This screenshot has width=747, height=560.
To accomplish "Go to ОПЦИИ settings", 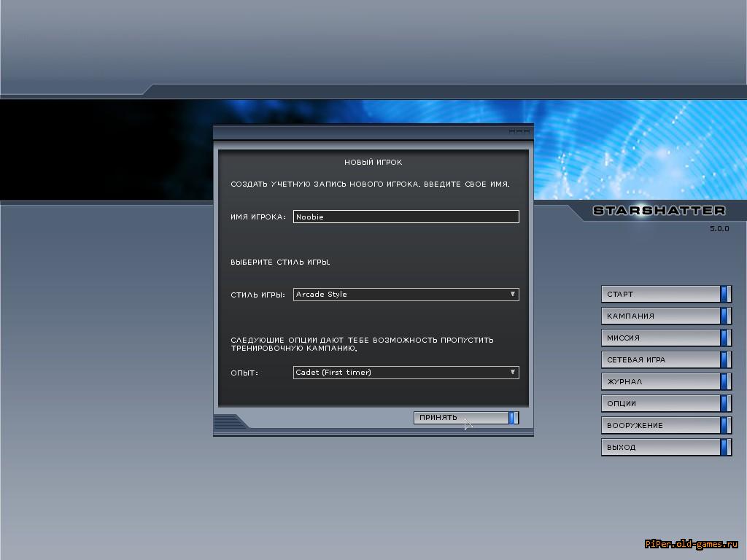I will pos(665,403).
